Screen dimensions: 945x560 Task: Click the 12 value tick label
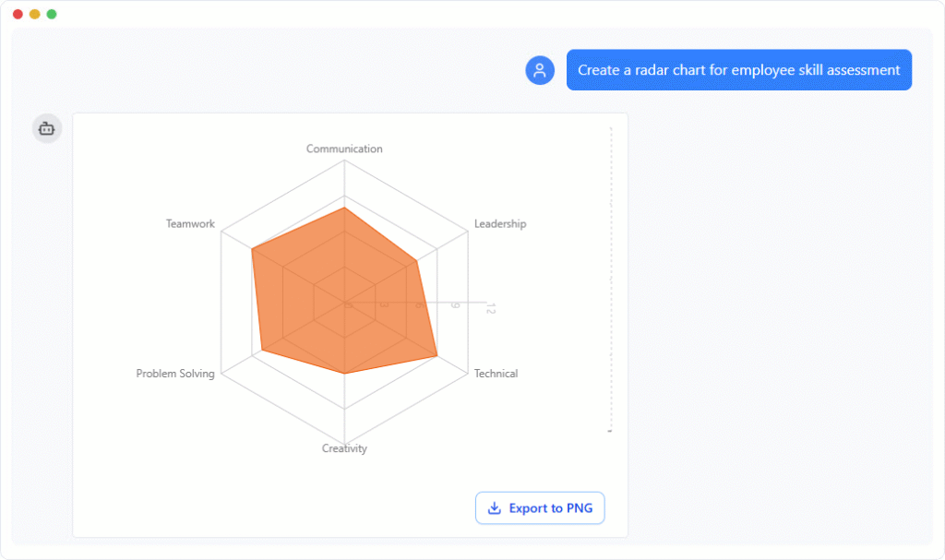coord(491,308)
